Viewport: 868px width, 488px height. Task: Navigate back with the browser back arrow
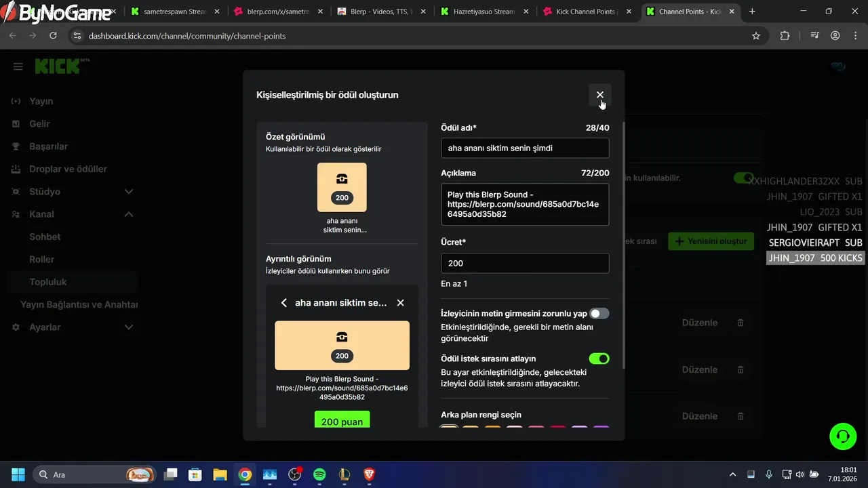point(12,36)
